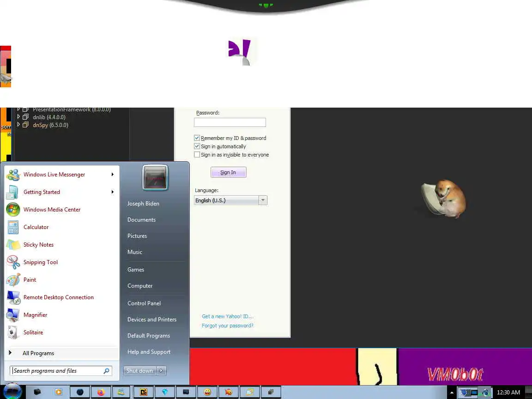Open the orange fish taskbar button
Screen dimensions: 532x399
tap(229, 392)
